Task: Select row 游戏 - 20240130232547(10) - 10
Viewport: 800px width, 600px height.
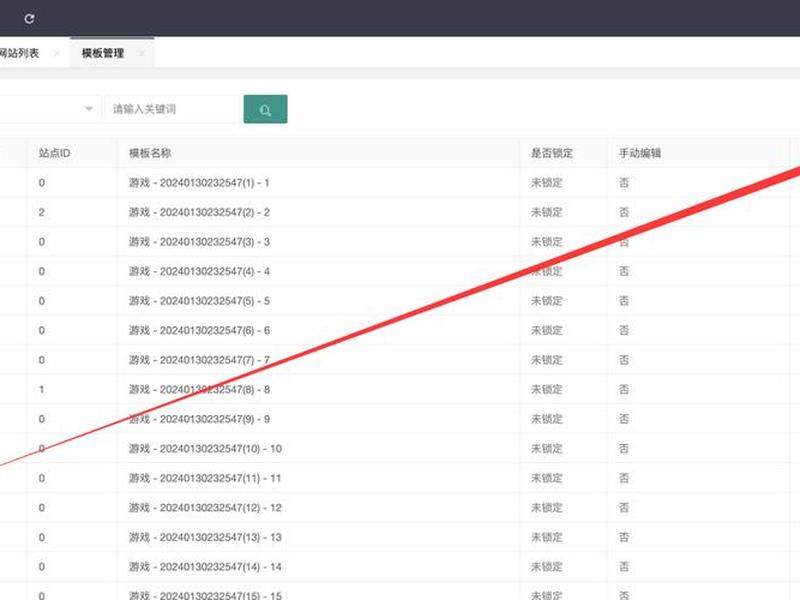Action: coord(400,449)
